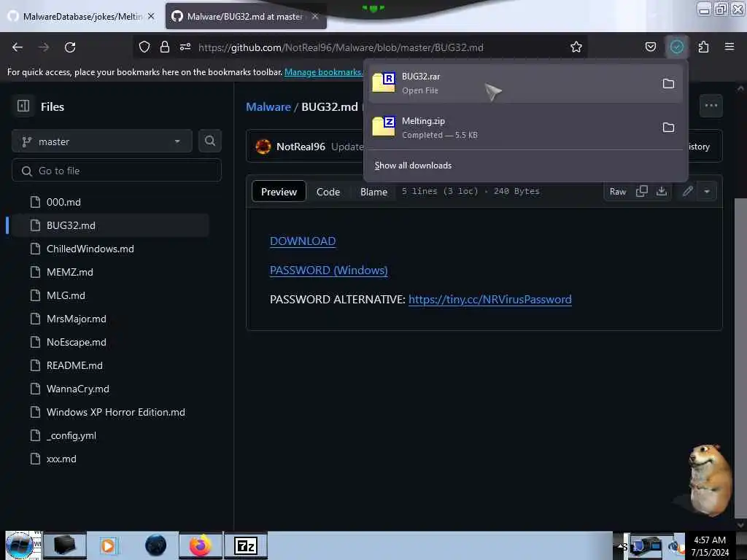Close the MalwareDatabase/jokes tab

[x=151, y=16]
